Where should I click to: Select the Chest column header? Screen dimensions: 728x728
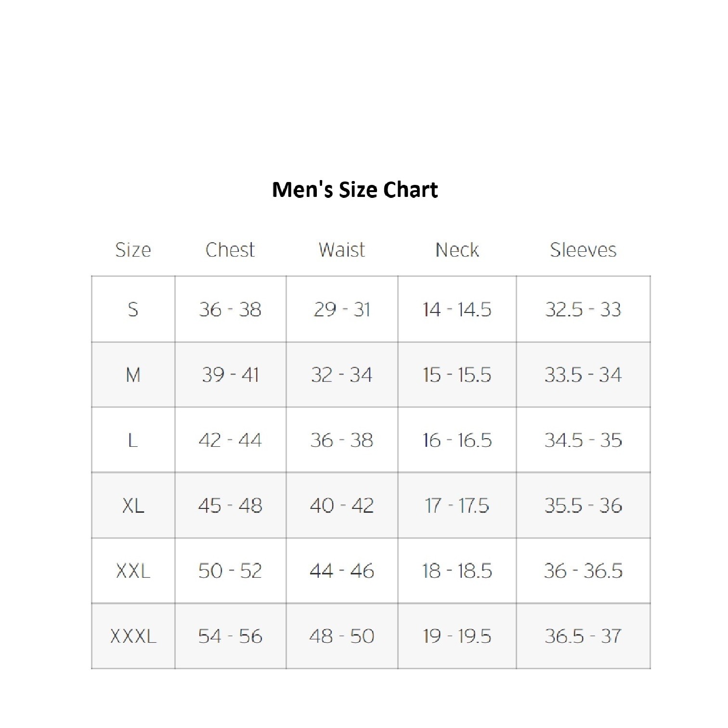(230, 250)
